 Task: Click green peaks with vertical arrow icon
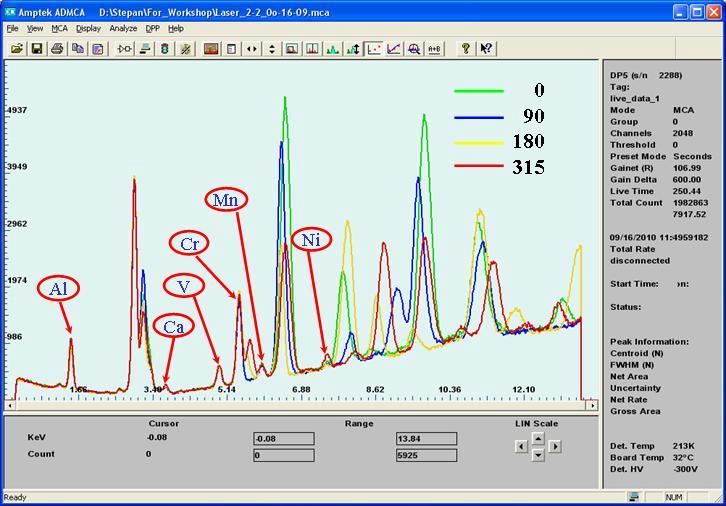point(353,49)
